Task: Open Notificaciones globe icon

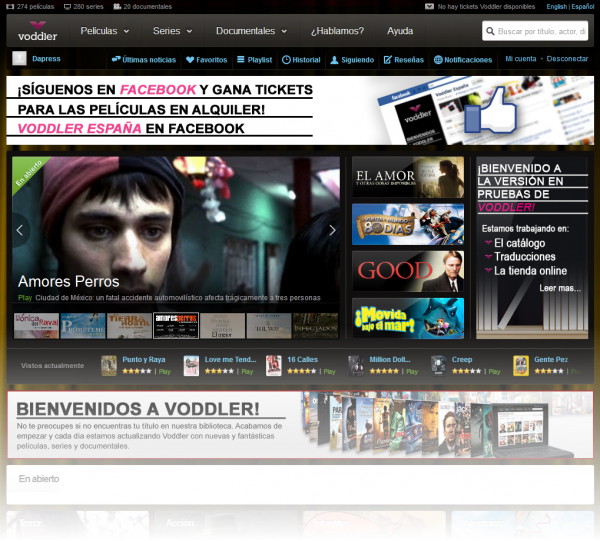Action: click(x=462, y=60)
